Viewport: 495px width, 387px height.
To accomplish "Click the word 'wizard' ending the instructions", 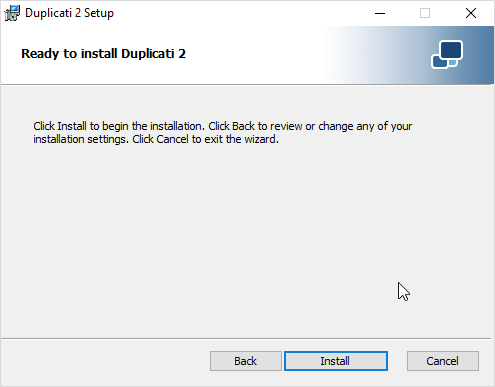I will point(260,139).
